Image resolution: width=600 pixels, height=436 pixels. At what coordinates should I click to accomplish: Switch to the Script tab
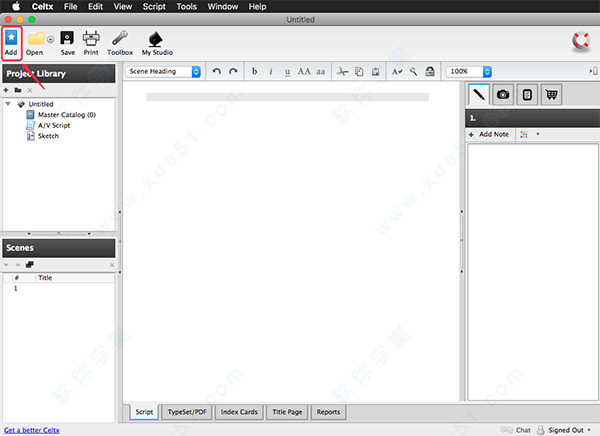(144, 412)
